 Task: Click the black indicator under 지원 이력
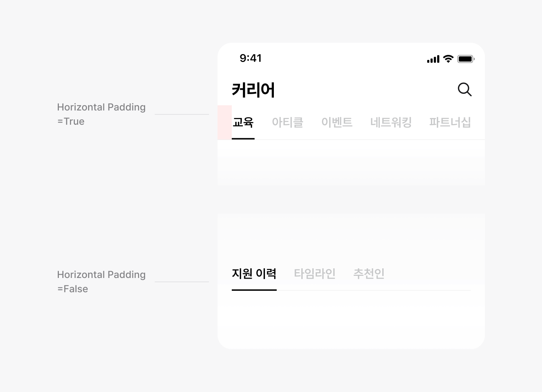point(254,290)
